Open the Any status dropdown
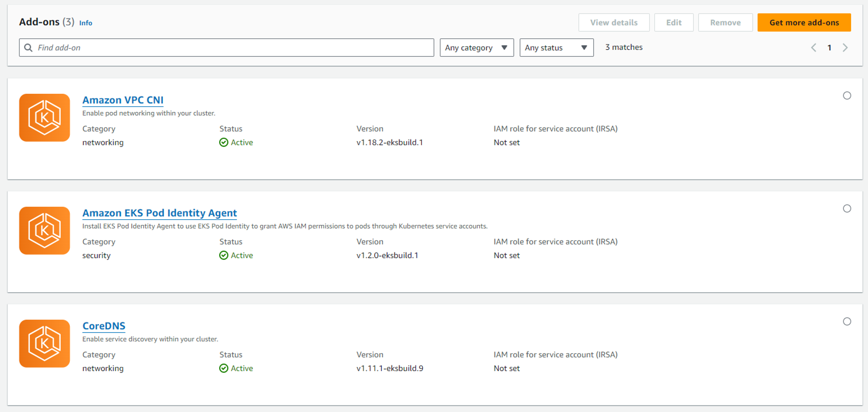This screenshot has height=412, width=868. [x=556, y=47]
